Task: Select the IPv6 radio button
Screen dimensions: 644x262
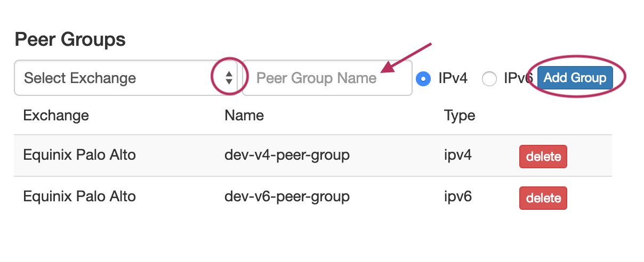Action: (x=489, y=79)
